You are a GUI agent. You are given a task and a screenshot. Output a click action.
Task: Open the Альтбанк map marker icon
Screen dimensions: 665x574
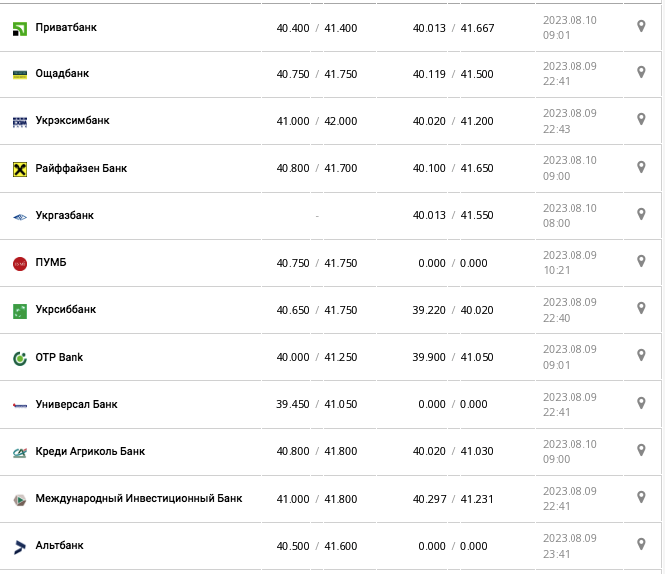[642, 544]
